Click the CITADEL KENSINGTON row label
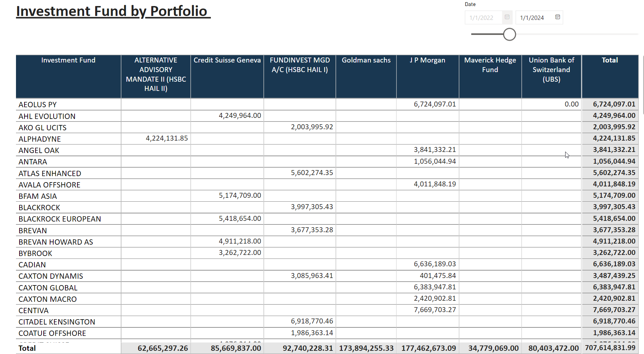The height and width of the screenshot is (354, 644). click(x=57, y=322)
